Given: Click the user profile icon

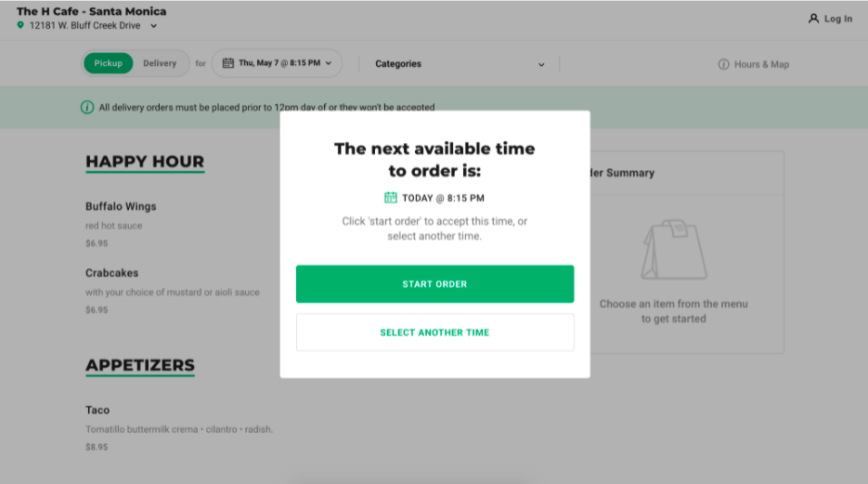Looking at the screenshot, I should [813, 19].
